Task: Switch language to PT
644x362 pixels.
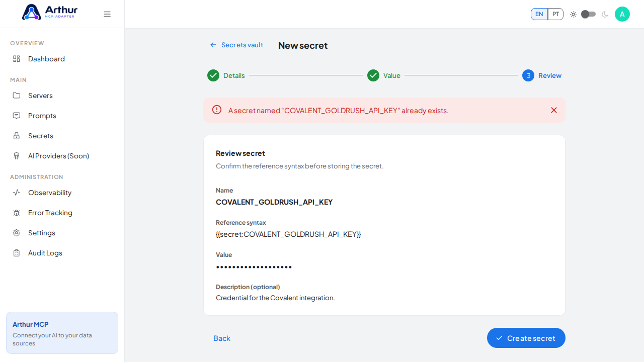Action: [x=555, y=14]
